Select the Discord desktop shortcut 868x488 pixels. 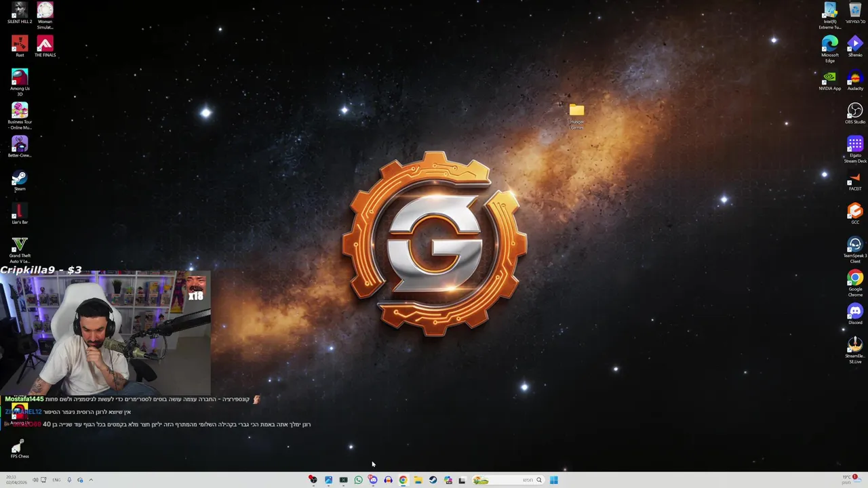(855, 314)
